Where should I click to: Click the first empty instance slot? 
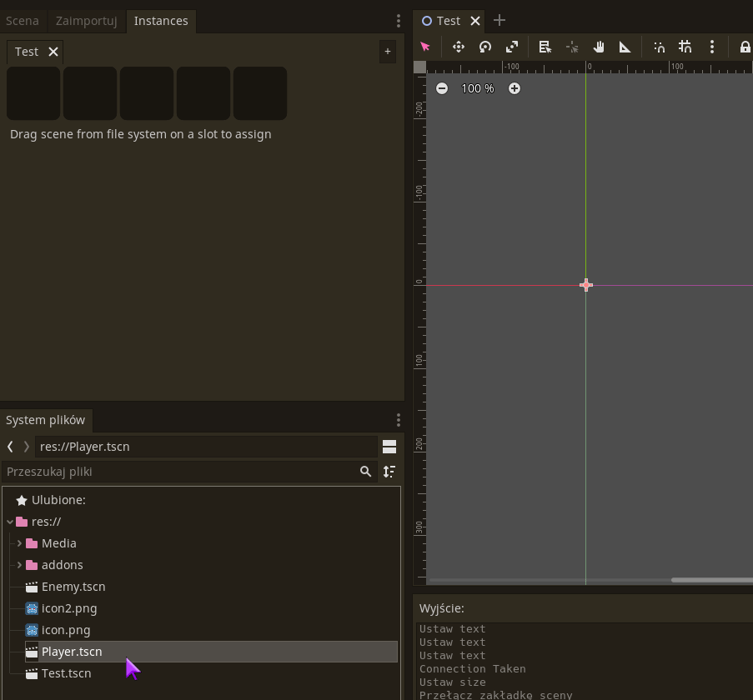tap(33, 93)
